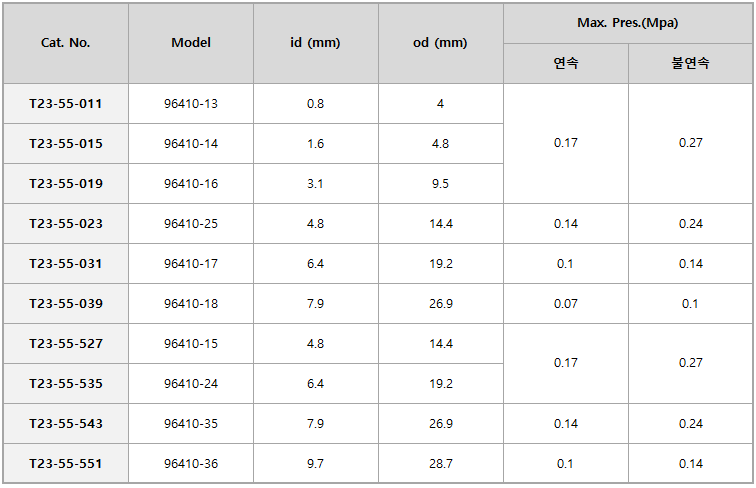The image size is (756, 488).
Task: Click catalog number T23-55-551
Action: pyautogui.click(x=66, y=463)
